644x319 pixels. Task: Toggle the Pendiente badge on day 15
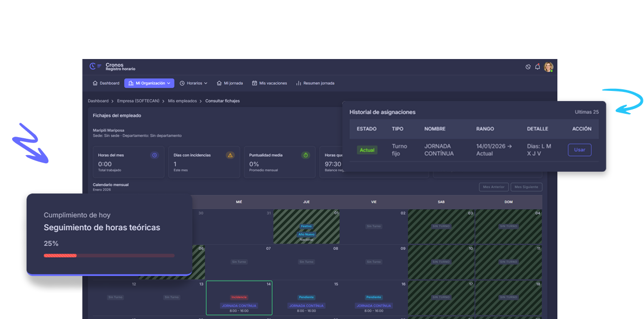(306, 297)
